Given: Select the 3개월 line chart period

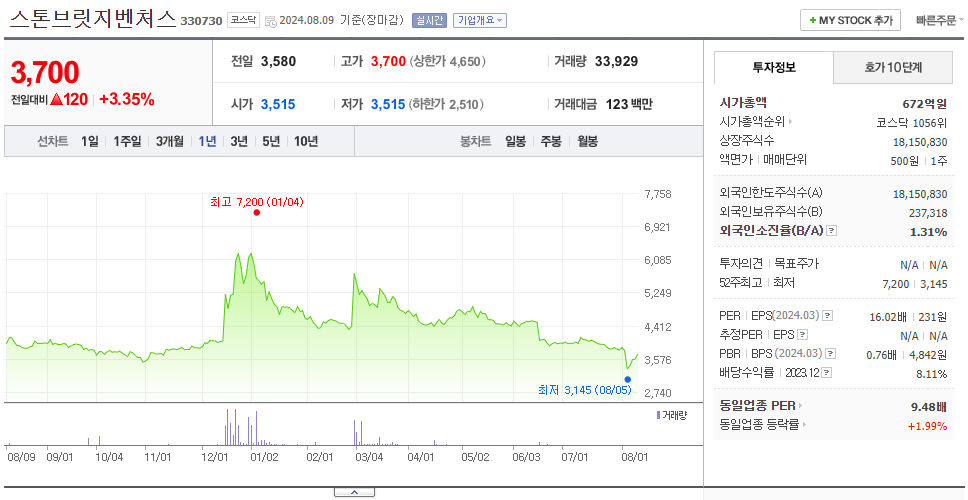Looking at the screenshot, I should click(x=170, y=141).
